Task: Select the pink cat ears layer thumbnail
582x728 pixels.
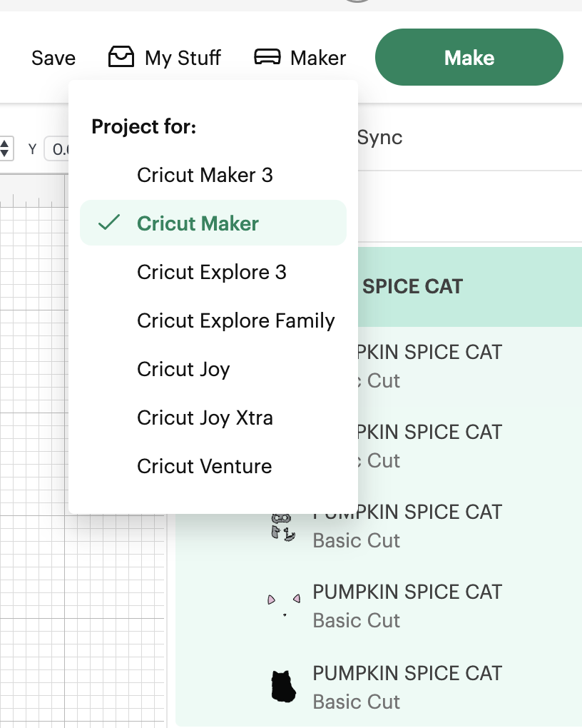Action: (x=284, y=604)
